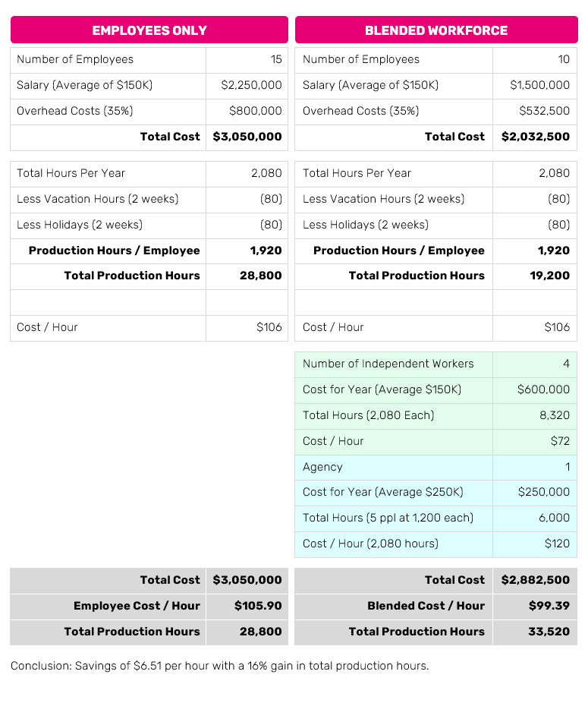Click the $2,250,000 salary value
Viewport: 588px width, 706px height.
point(251,85)
